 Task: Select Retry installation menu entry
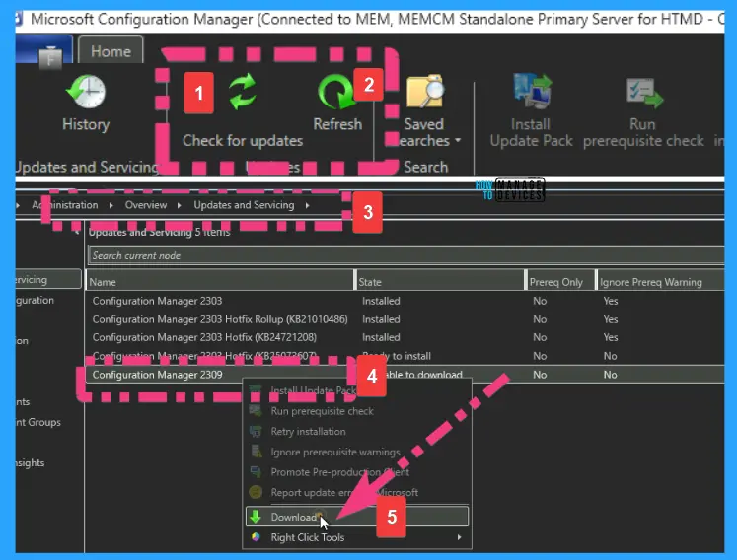309,431
